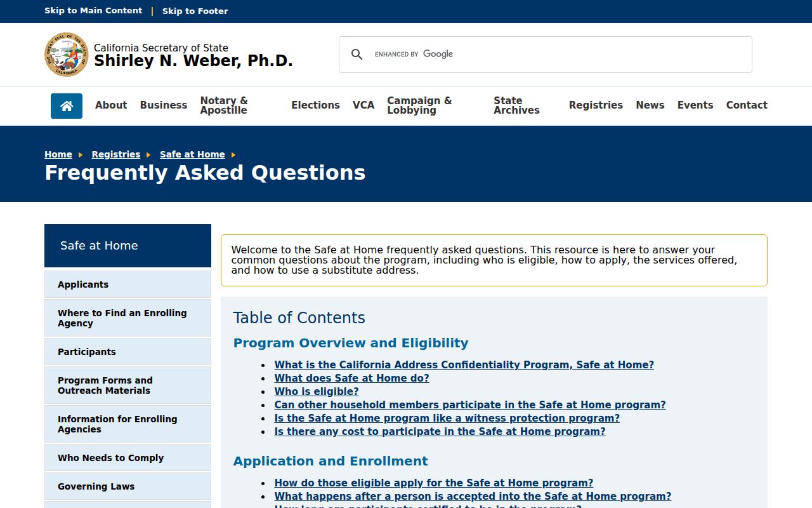The image size is (812, 508).
Task: Click the Safe at Home breadcrumb link
Action: coord(192,154)
